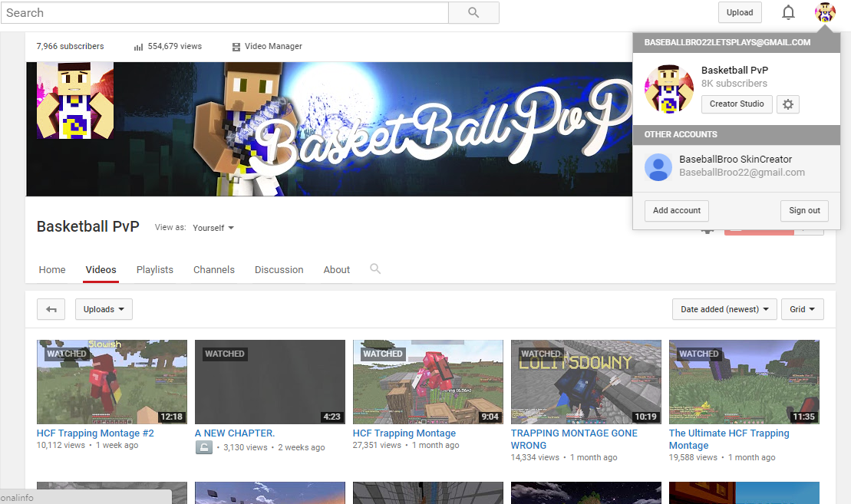Image resolution: width=851 pixels, height=504 pixels.
Task: Open account settings gear icon
Action: (x=788, y=104)
